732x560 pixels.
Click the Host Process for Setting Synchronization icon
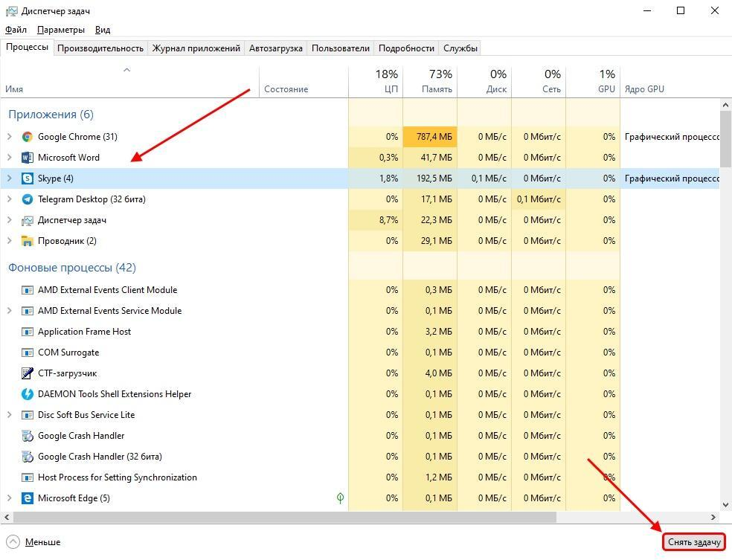tap(28, 478)
